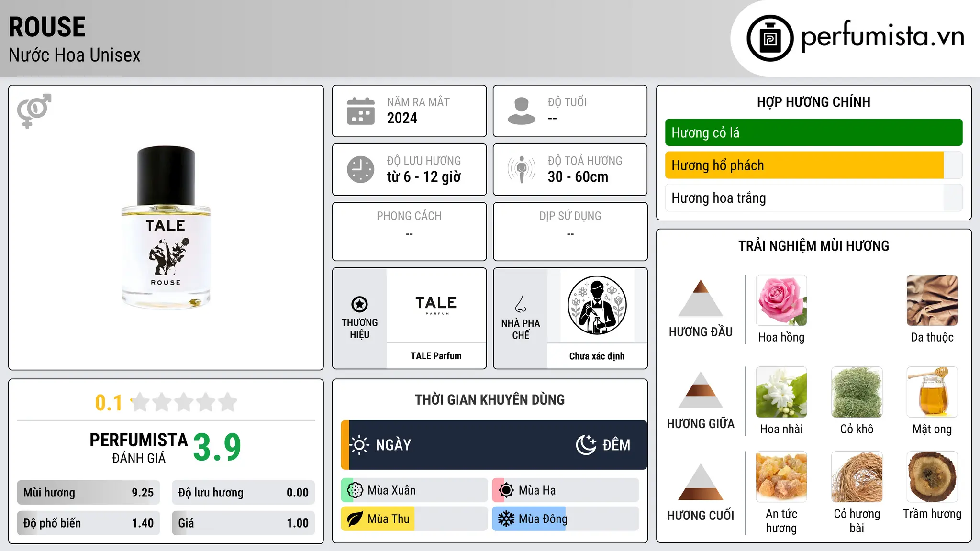
Task: Click the sun icon next to Ngày
Action: (x=359, y=445)
